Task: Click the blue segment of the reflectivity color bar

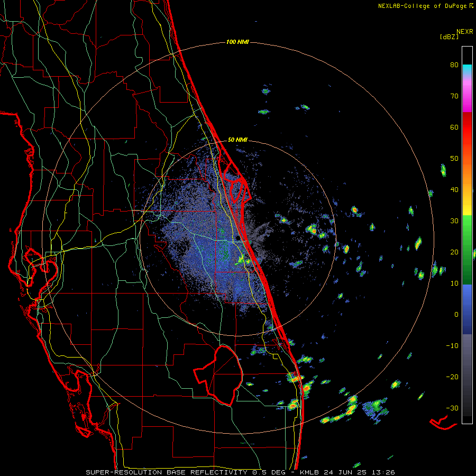Action: (467, 309)
